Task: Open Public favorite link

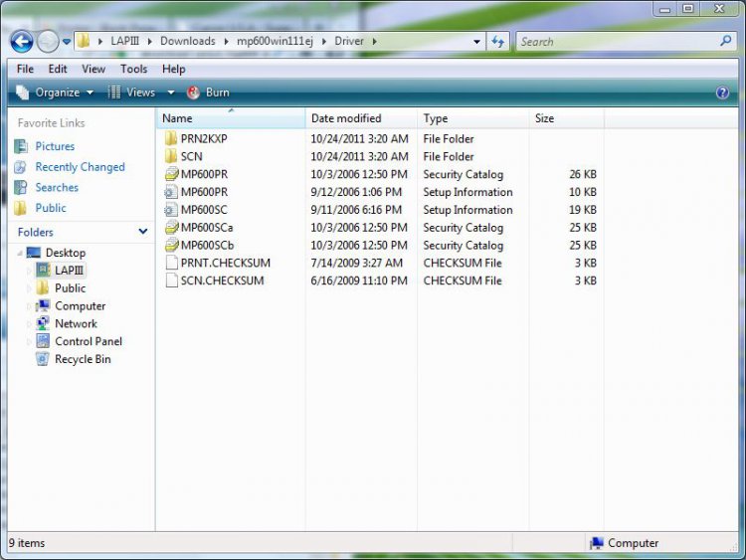Action: pyautogui.click(x=51, y=208)
